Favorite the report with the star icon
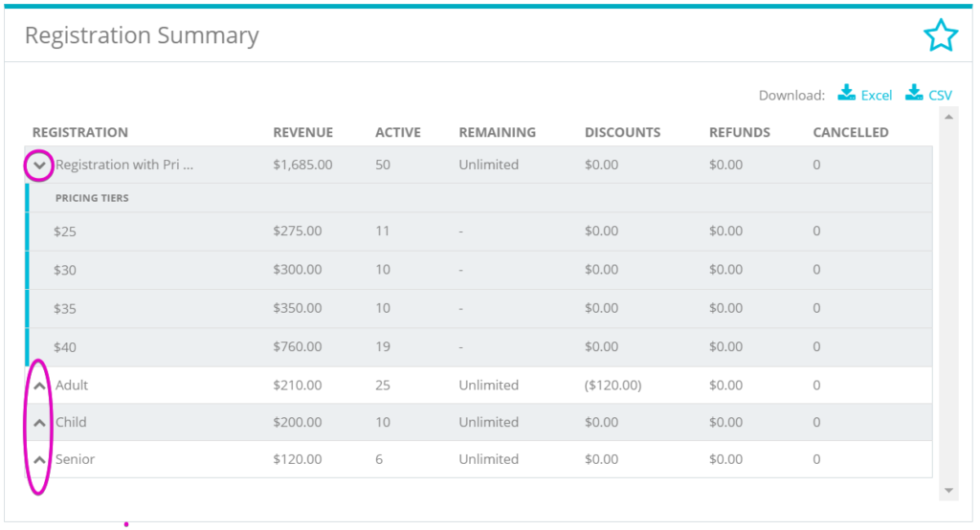The width and height of the screenshot is (980, 530). pyautogui.click(x=940, y=35)
